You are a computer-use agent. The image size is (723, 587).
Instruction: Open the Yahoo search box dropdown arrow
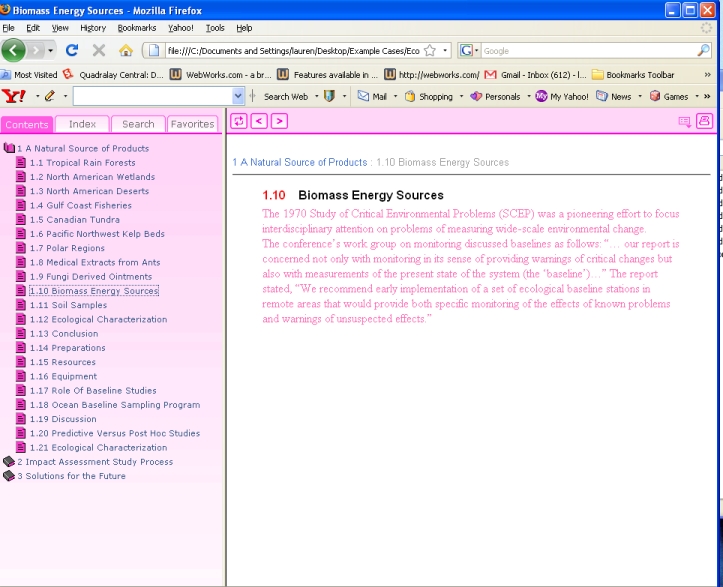click(x=238, y=97)
